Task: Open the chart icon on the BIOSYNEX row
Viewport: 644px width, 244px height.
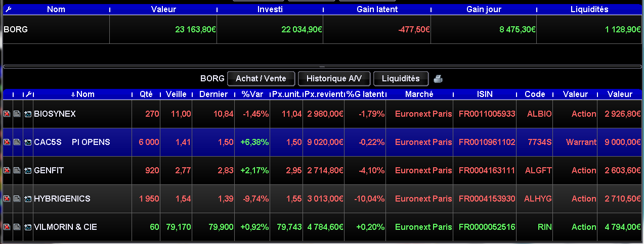Action: click(28, 114)
